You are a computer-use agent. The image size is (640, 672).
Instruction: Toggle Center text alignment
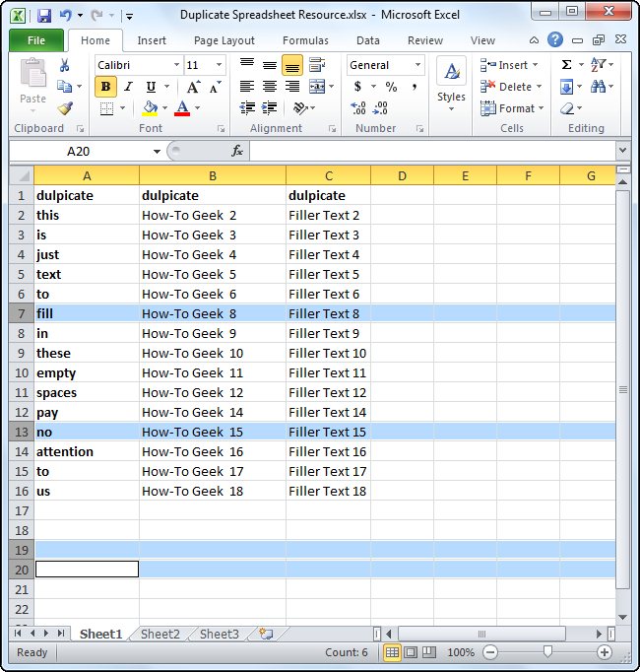pyautogui.click(x=270, y=87)
